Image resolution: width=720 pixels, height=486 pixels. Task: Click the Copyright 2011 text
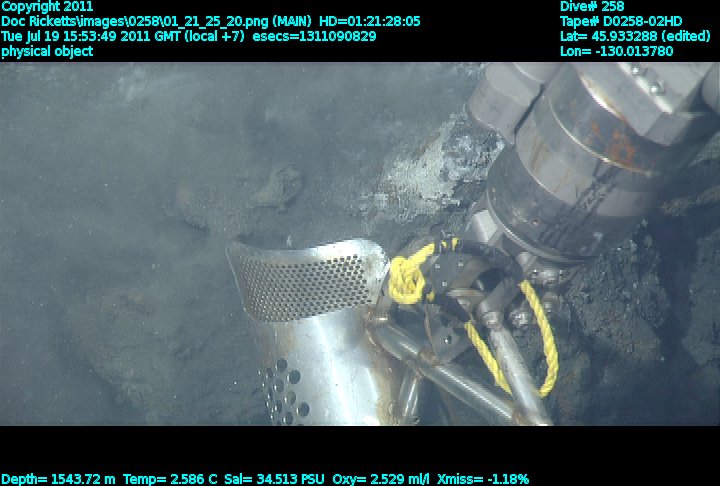pyautogui.click(x=47, y=6)
